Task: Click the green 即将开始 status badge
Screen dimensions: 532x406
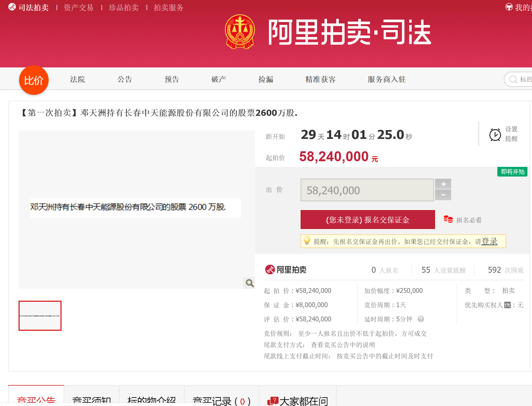Action: [x=512, y=172]
